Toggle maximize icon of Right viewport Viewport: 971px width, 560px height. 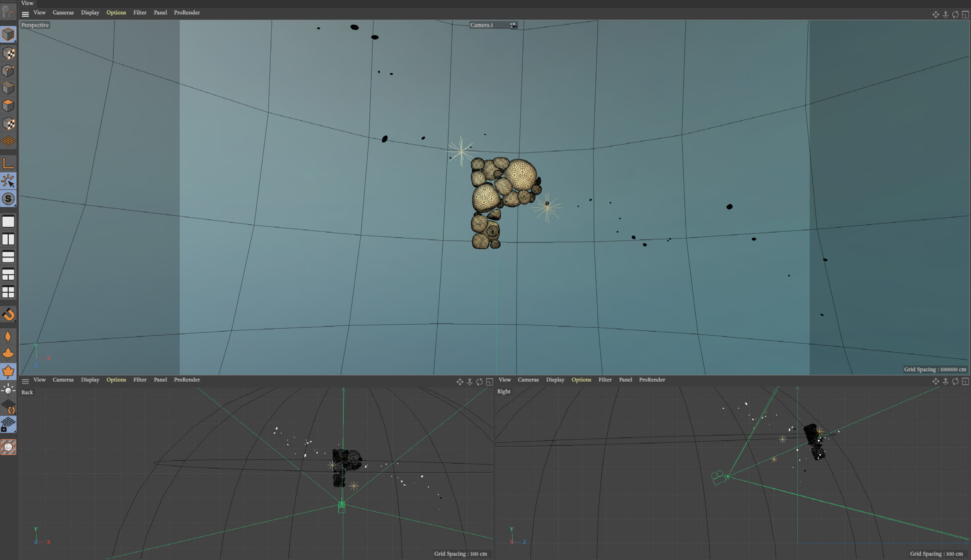[965, 381]
